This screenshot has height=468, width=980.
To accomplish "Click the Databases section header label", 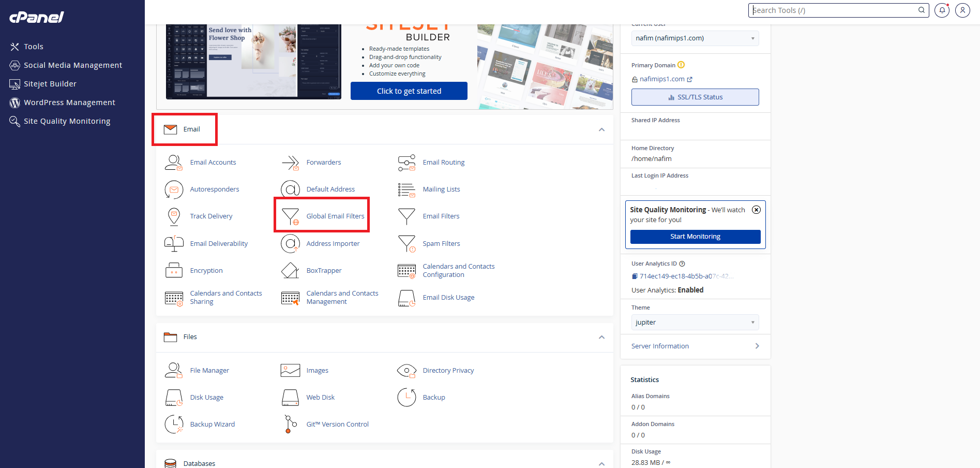I will 199,464.
